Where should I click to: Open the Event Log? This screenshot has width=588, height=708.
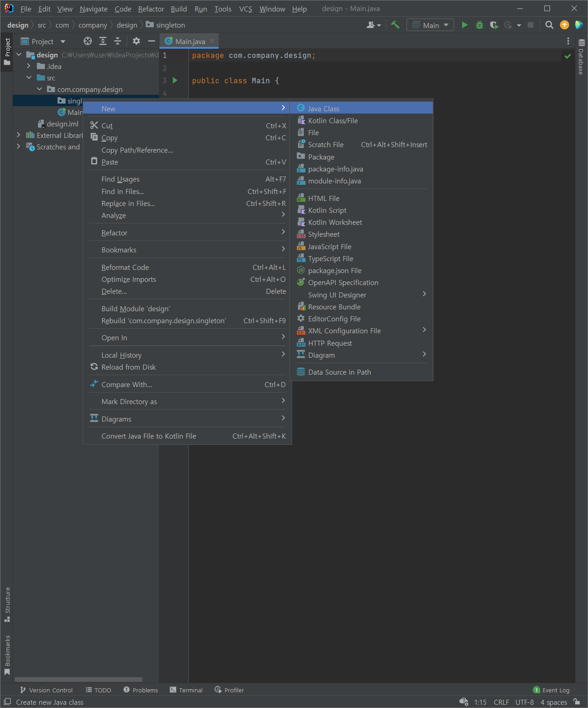click(551, 690)
